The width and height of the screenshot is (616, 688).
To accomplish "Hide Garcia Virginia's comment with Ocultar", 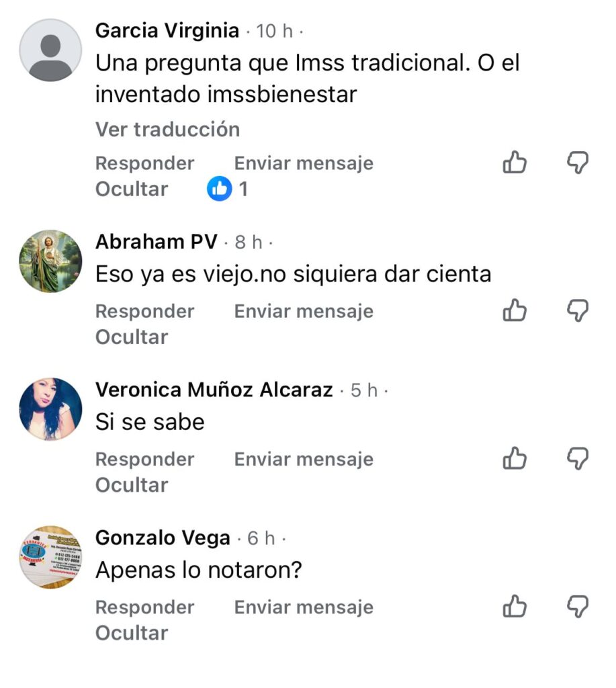I will tap(132, 189).
